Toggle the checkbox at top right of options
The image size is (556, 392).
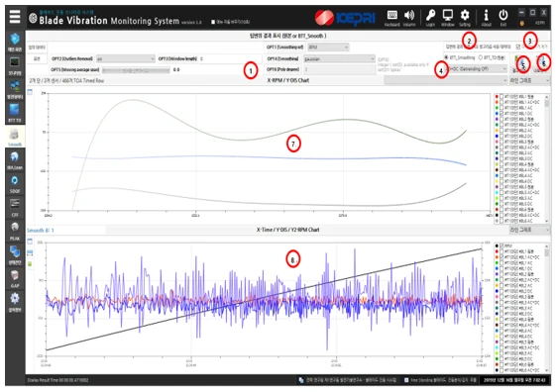click(518, 47)
